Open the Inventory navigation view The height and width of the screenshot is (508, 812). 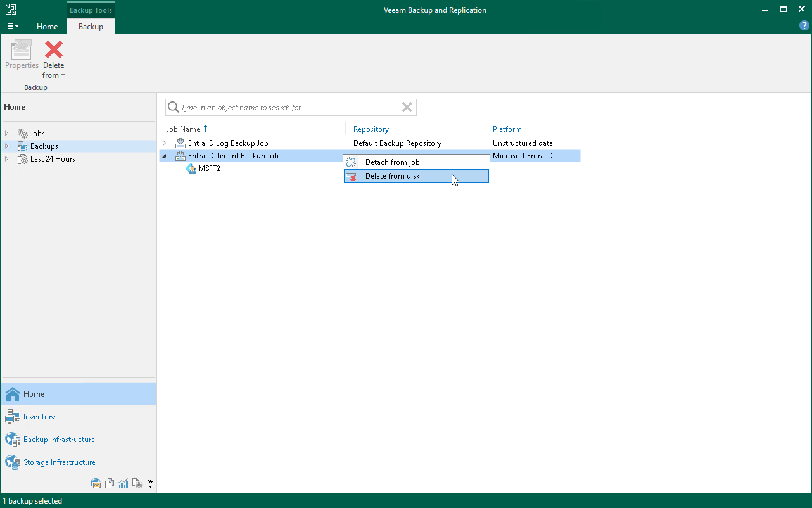78,417
